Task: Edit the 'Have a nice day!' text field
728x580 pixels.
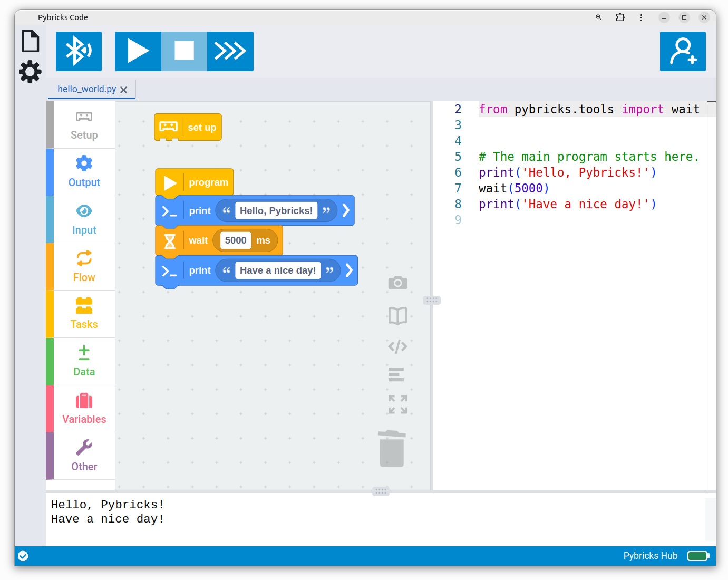Action: coord(278,270)
